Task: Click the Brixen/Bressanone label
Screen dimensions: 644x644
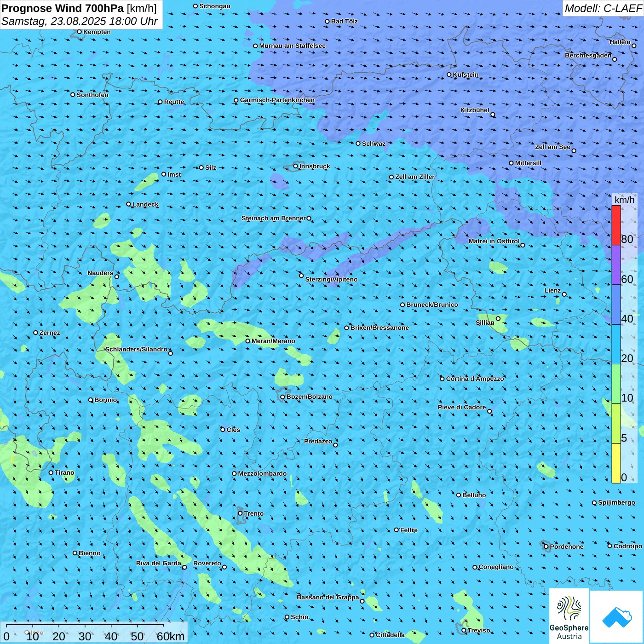Action: (x=379, y=328)
